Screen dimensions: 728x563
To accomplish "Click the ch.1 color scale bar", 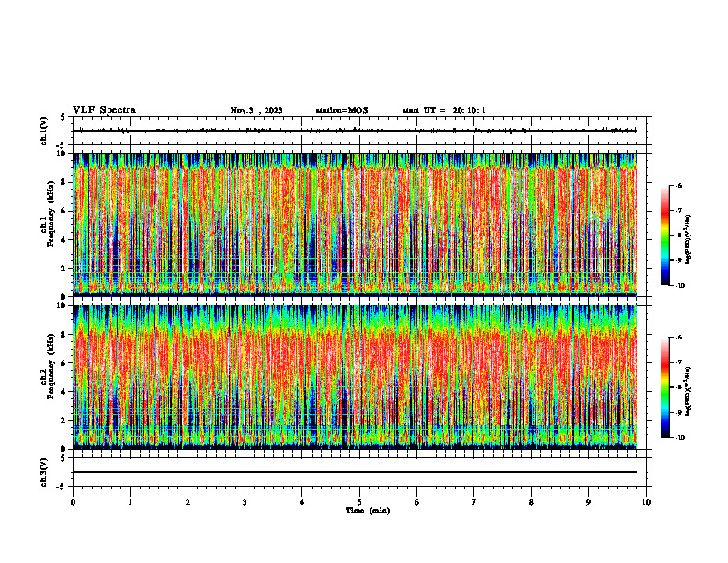I will (665, 236).
